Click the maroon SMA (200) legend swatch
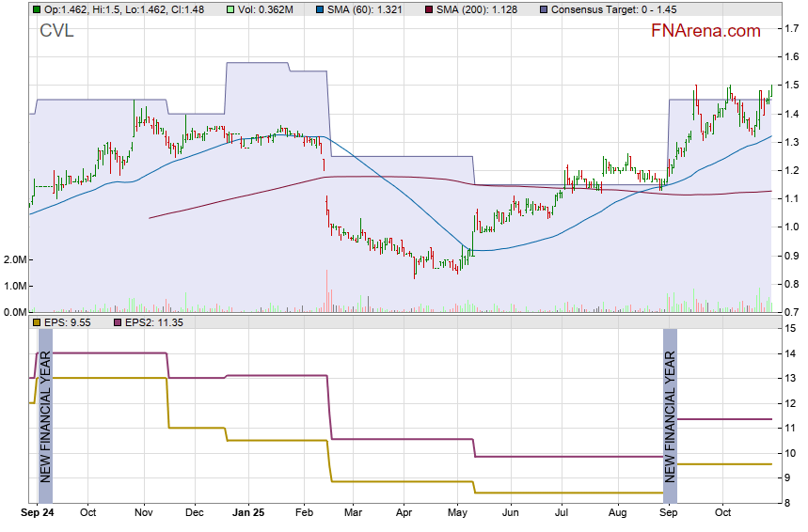Screen dimensions: 808x532 pos(430,8)
